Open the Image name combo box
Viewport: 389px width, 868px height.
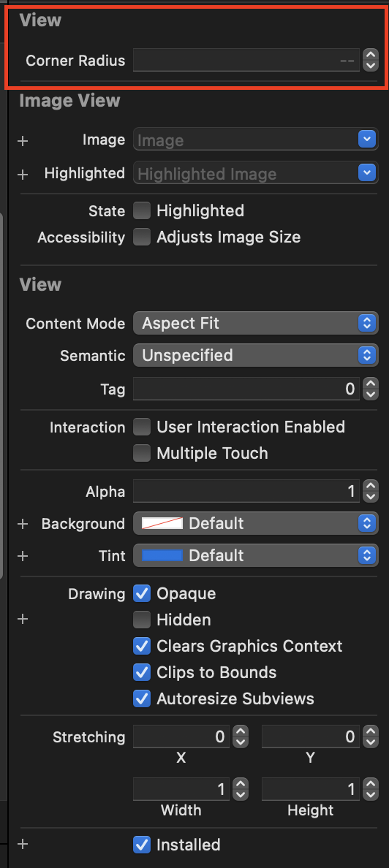tap(255, 140)
